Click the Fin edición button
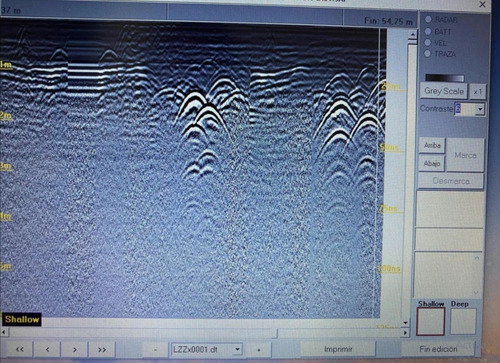The height and width of the screenshot is (363, 500). 438,349
